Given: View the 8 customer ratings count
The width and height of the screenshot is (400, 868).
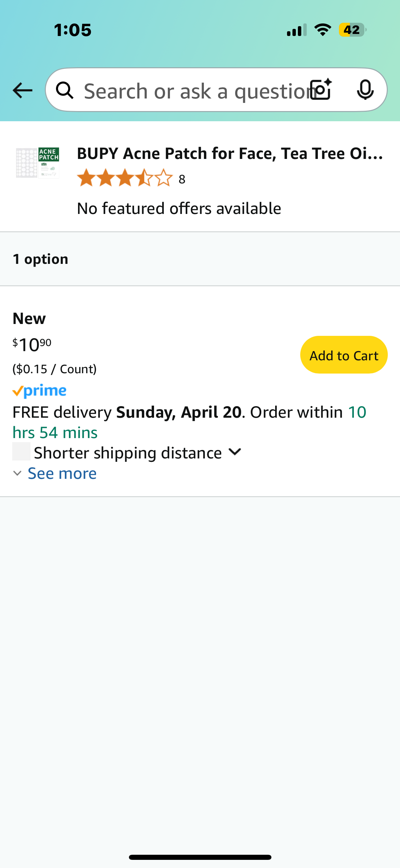Looking at the screenshot, I should tap(182, 179).
